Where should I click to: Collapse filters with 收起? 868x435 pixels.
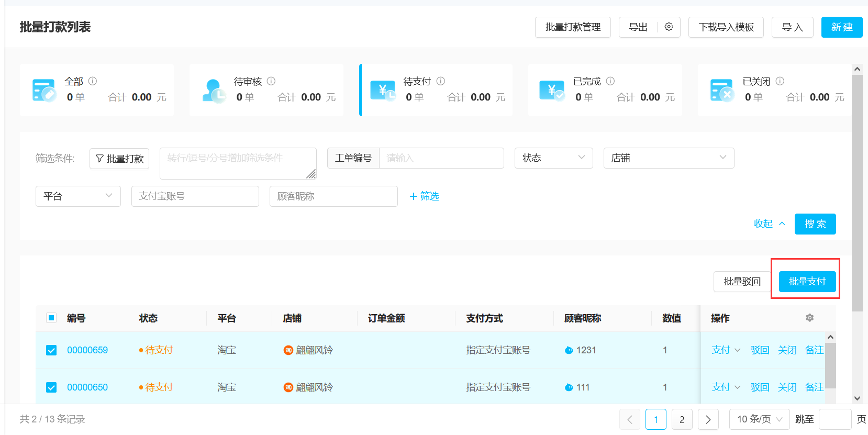coord(770,224)
